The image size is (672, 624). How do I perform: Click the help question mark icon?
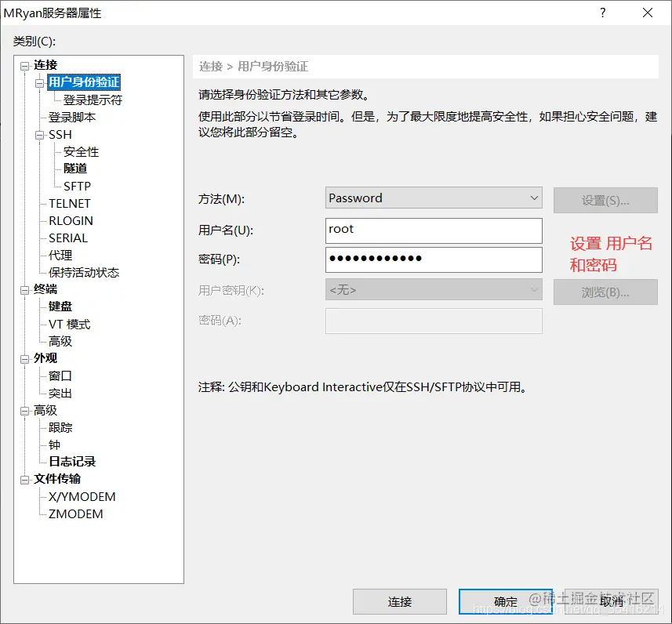click(602, 13)
